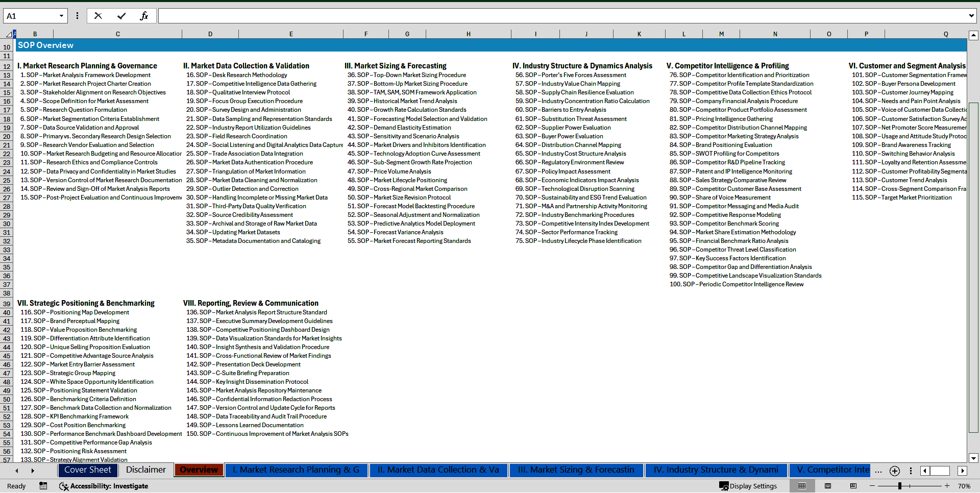Open the Name Box dropdown
This screenshot has height=493, width=980.
pos(62,15)
